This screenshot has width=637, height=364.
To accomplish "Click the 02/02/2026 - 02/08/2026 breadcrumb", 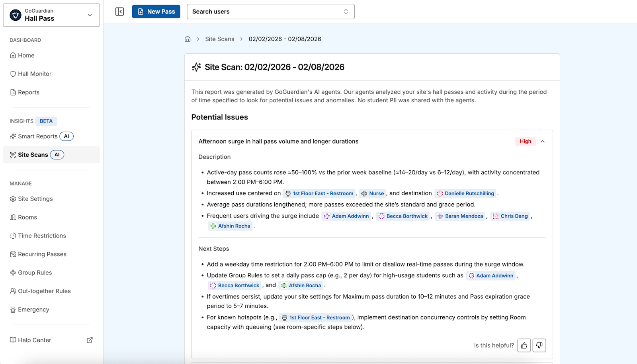I will (285, 39).
